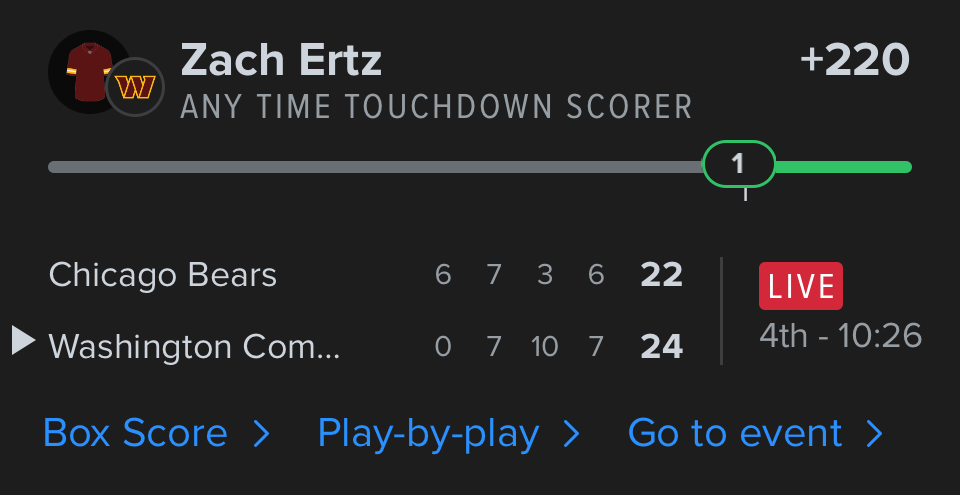Open the Play-by-play link

pos(428,433)
